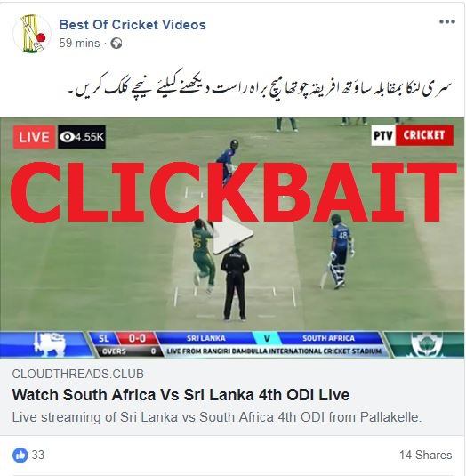Click the CLICKBAIT video thumbnail
This screenshot has height=476, width=466.
coord(232,238)
